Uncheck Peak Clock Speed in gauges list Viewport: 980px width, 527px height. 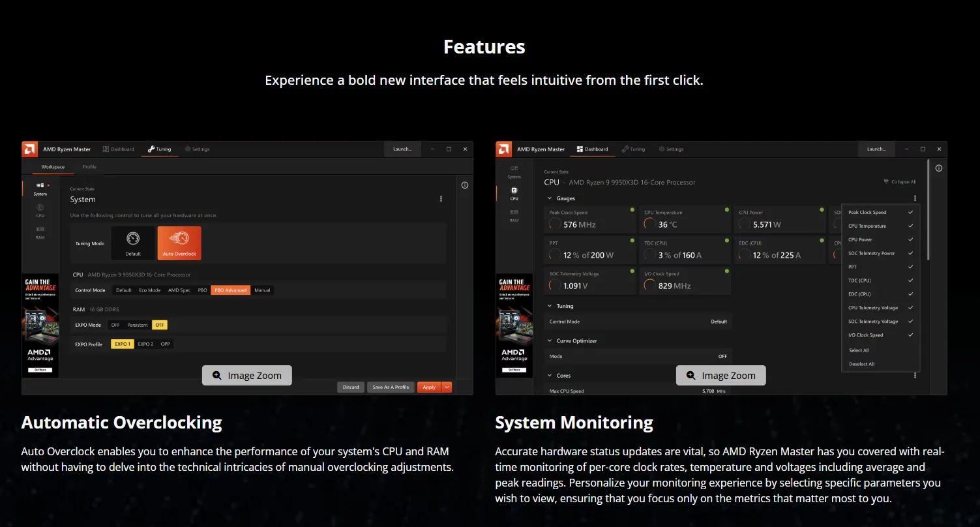(x=911, y=212)
